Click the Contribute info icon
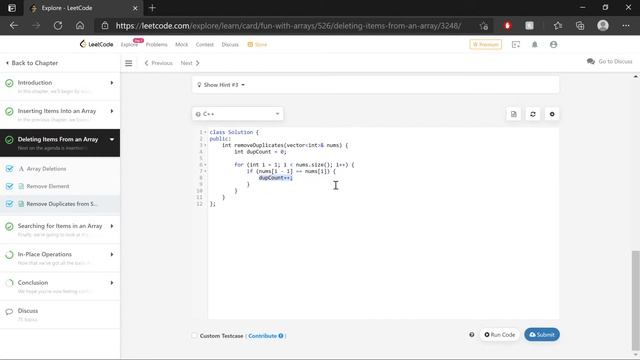The width and height of the screenshot is (640, 360). click(x=281, y=336)
